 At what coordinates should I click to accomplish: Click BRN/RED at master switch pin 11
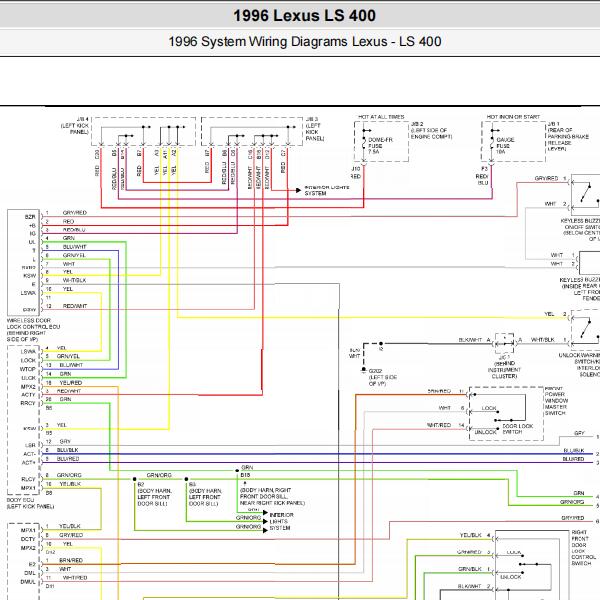439,391
